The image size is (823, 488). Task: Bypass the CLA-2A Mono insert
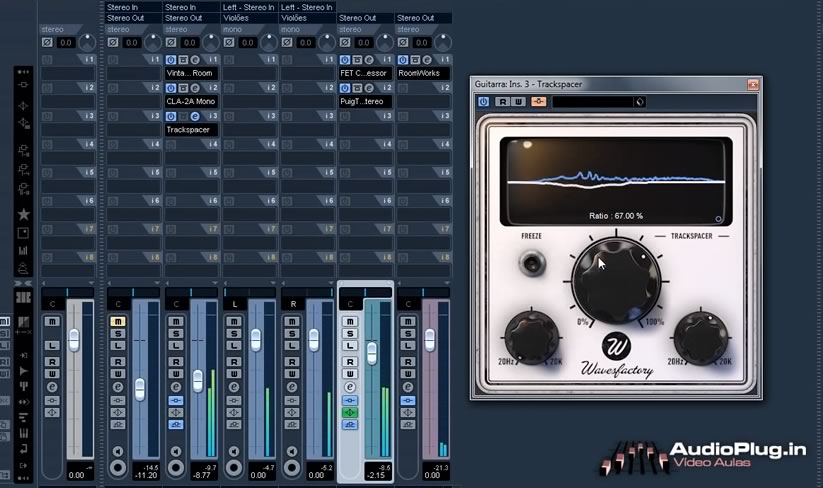coord(171,88)
